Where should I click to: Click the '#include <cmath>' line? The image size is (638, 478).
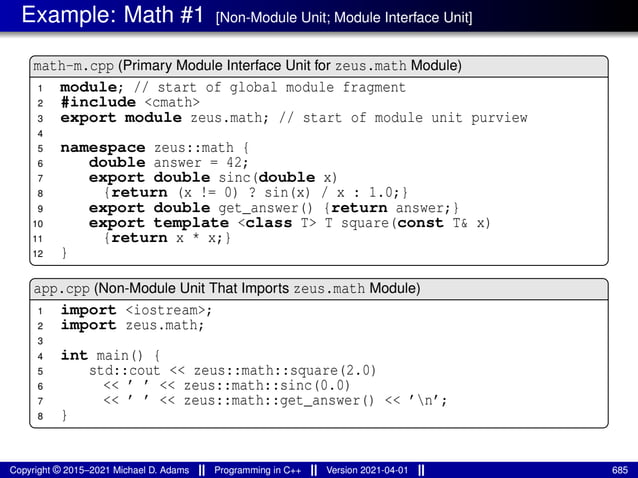coord(130,102)
